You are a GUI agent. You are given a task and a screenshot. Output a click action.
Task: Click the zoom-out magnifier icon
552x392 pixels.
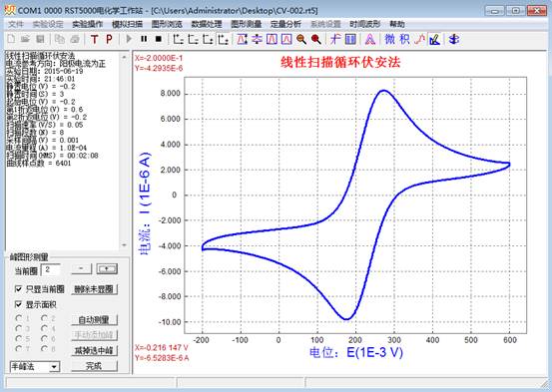[x=301, y=39]
